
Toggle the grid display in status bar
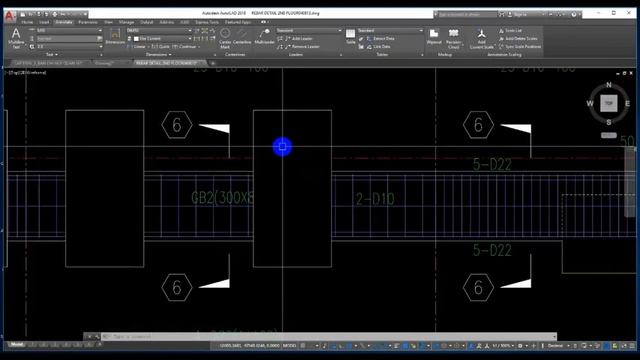[x=303, y=346]
